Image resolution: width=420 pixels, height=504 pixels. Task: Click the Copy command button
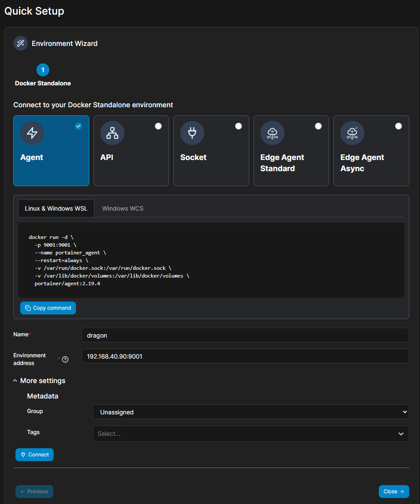[x=48, y=308]
